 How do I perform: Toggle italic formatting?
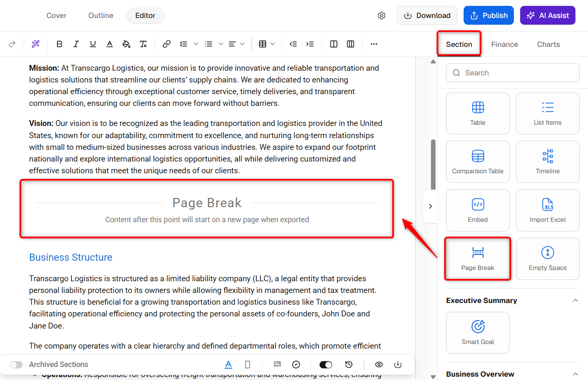[76, 44]
